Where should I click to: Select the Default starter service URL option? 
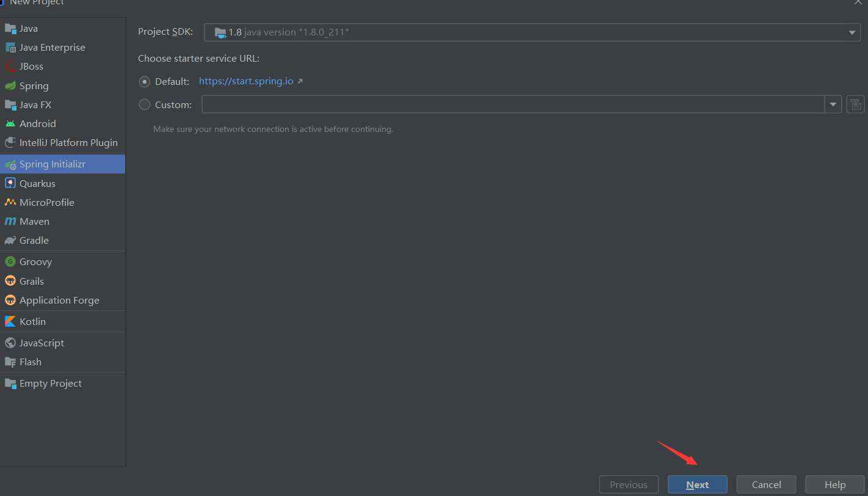145,81
